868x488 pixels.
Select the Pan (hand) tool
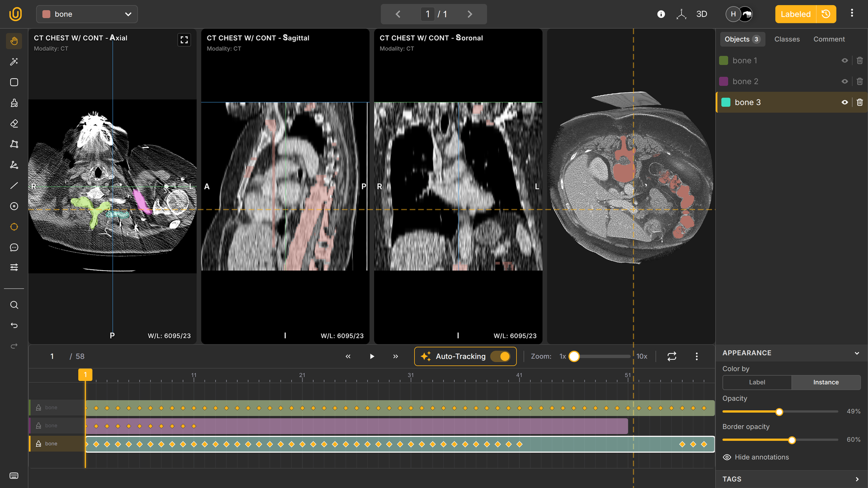click(13, 41)
